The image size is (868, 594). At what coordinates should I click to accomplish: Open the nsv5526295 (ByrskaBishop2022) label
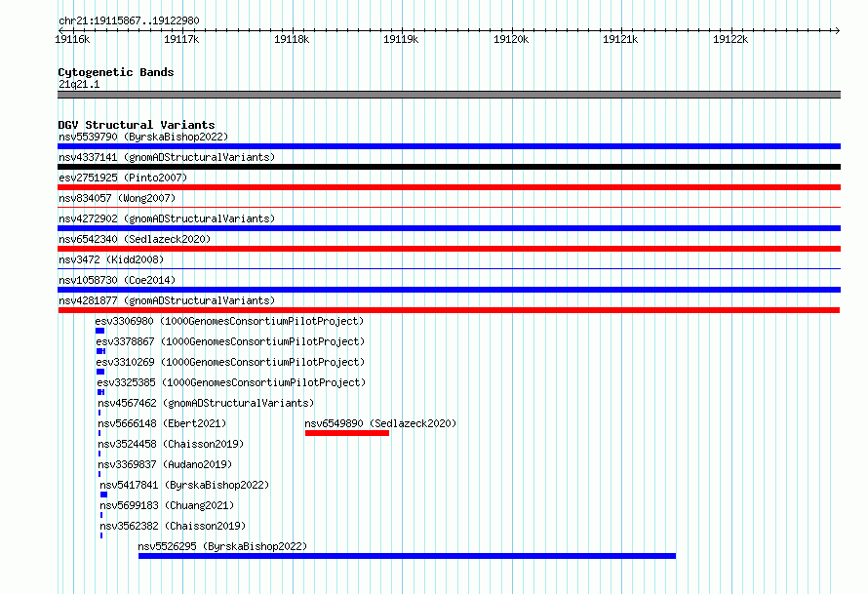(222, 546)
